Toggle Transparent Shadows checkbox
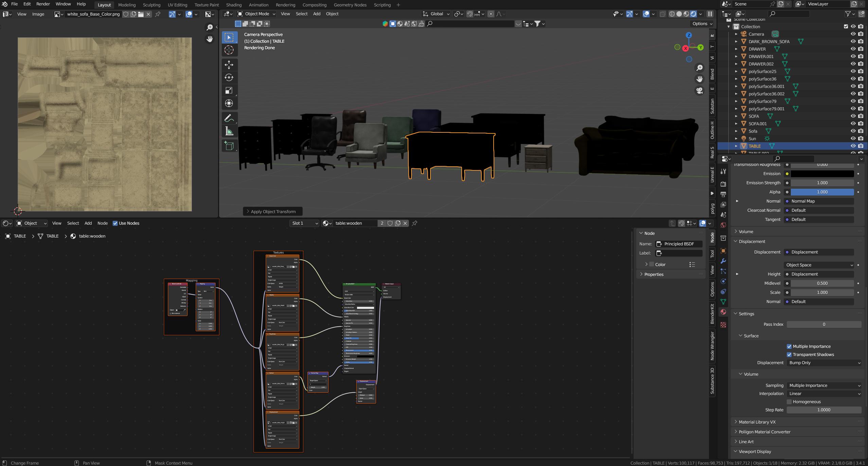 tap(789, 354)
